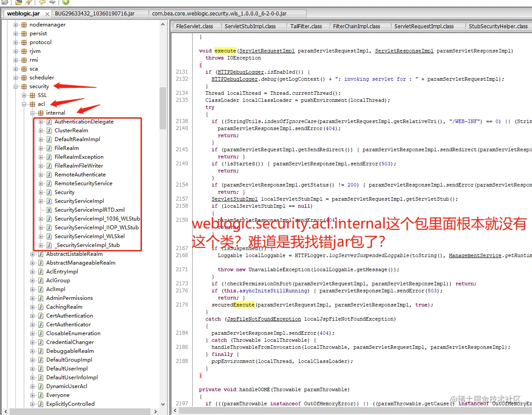The width and height of the screenshot is (532, 415).
Task: Click the security package icon
Action: (24, 86)
